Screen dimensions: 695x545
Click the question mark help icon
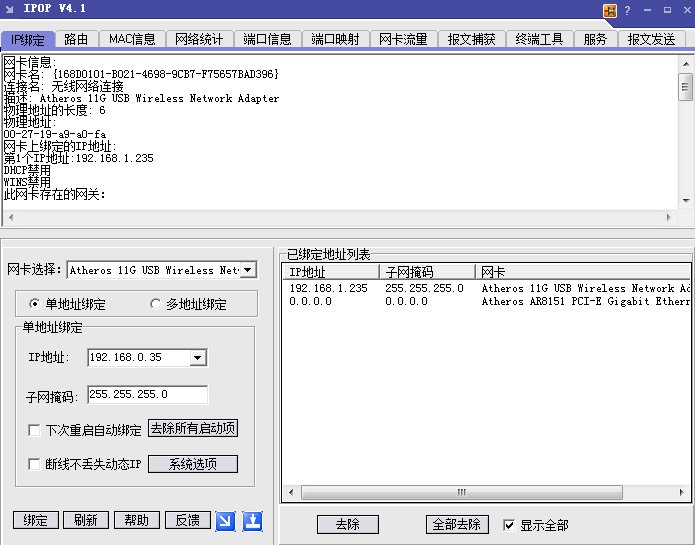click(627, 10)
